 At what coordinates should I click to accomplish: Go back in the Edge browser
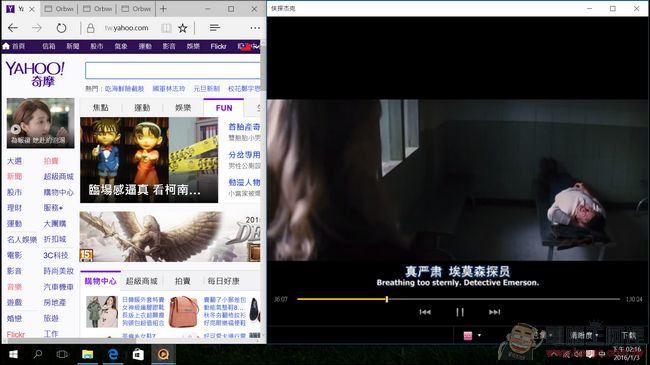[13, 28]
